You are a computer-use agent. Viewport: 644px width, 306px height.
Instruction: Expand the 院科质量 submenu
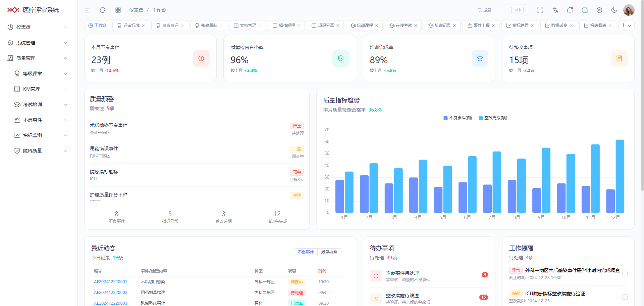coord(39,151)
